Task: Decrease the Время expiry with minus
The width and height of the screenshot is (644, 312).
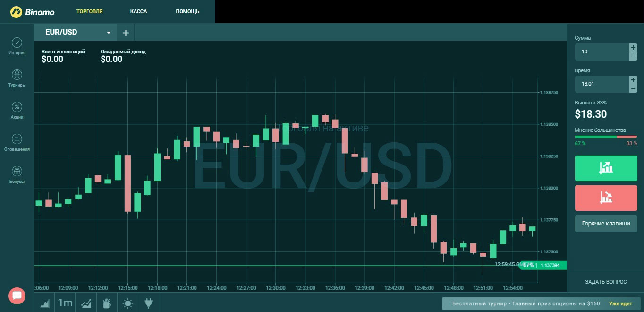Action: coord(633,88)
